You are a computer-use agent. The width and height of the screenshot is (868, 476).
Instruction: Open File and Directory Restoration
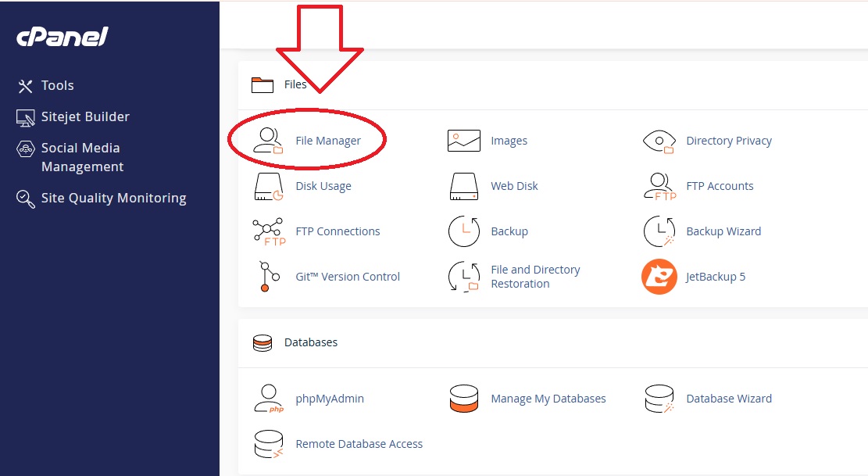(536, 276)
